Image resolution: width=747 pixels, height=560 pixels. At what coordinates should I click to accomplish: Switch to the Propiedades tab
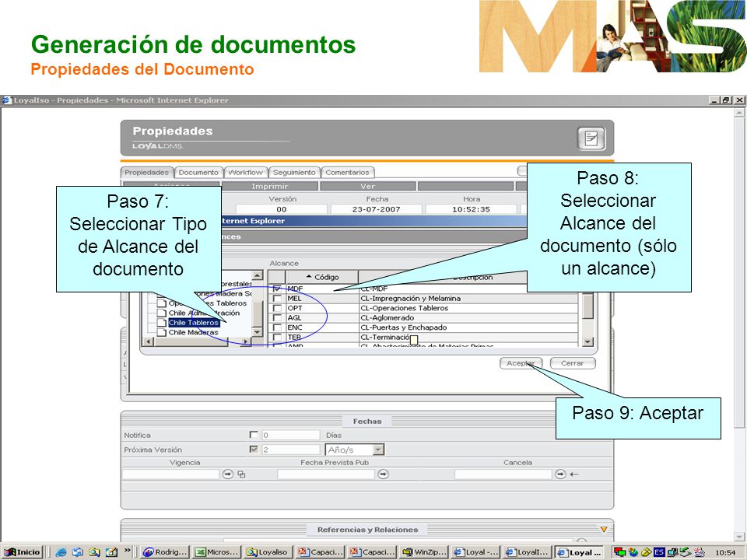tap(147, 173)
